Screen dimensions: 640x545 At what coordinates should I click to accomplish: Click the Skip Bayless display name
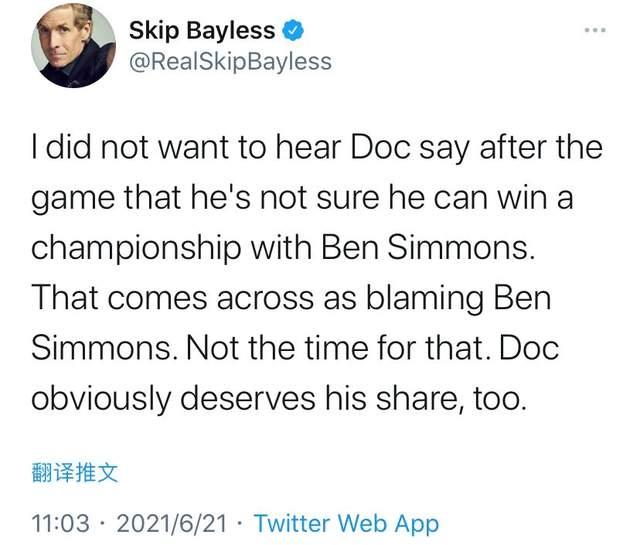click(200, 31)
